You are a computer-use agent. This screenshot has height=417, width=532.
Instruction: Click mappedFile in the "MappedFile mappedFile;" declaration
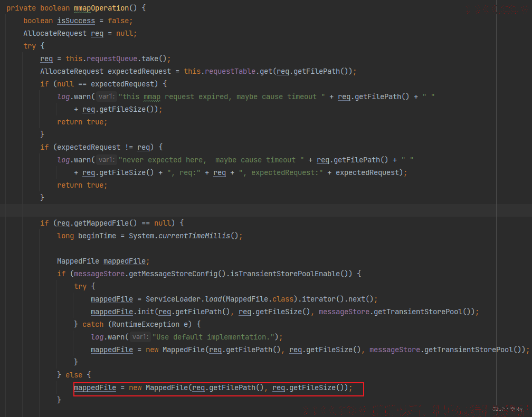click(125, 261)
